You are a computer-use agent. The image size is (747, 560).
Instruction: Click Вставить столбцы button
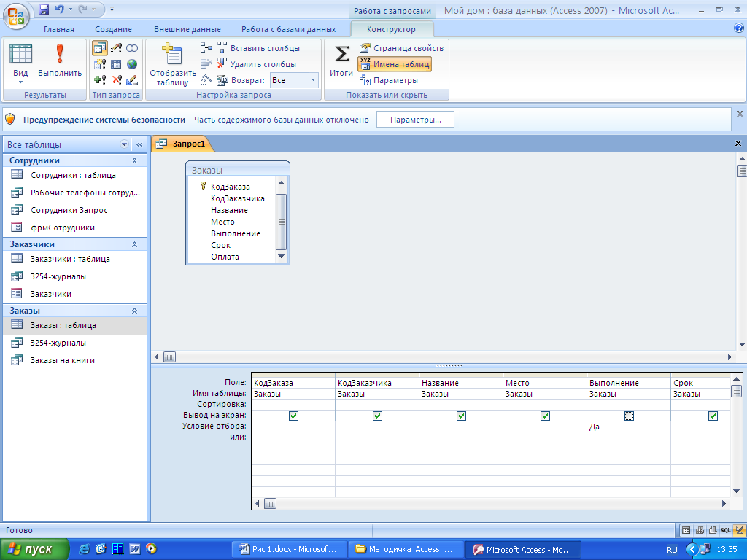(x=259, y=48)
